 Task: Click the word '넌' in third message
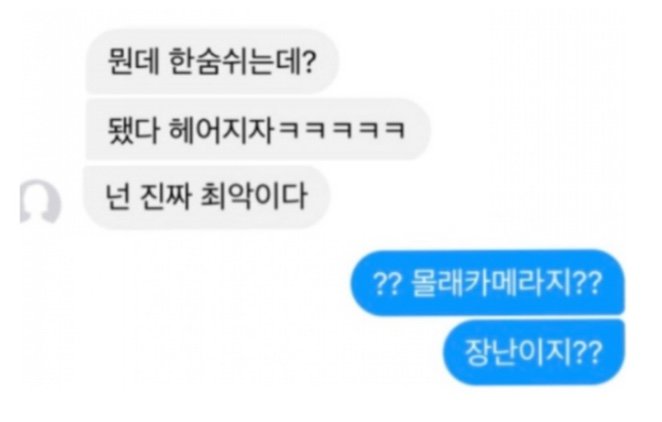[x=117, y=197]
